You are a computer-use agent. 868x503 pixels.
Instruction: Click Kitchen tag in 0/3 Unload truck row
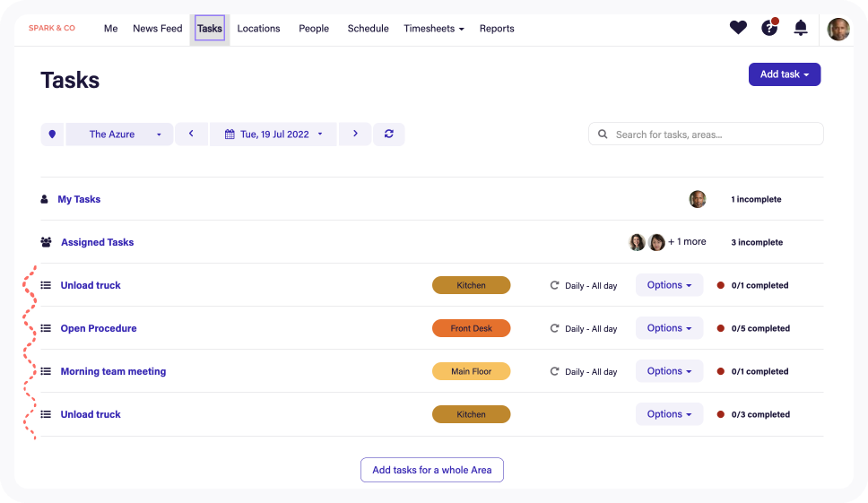tap(471, 414)
